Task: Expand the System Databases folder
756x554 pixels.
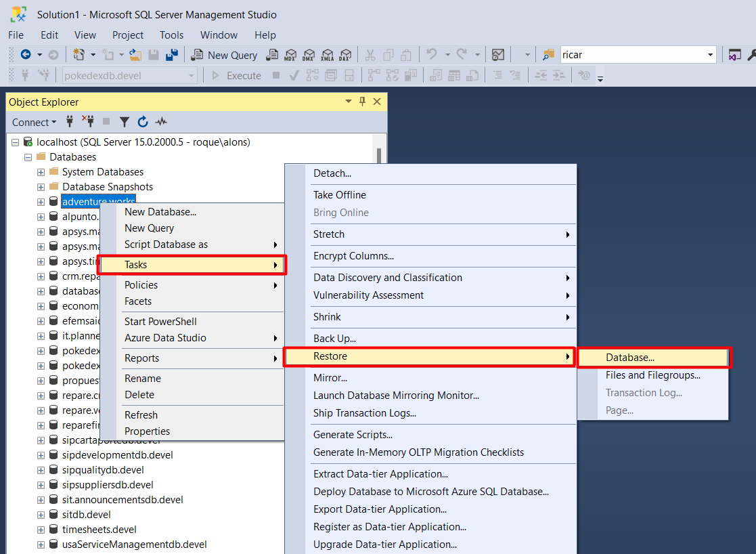Action: click(41, 172)
